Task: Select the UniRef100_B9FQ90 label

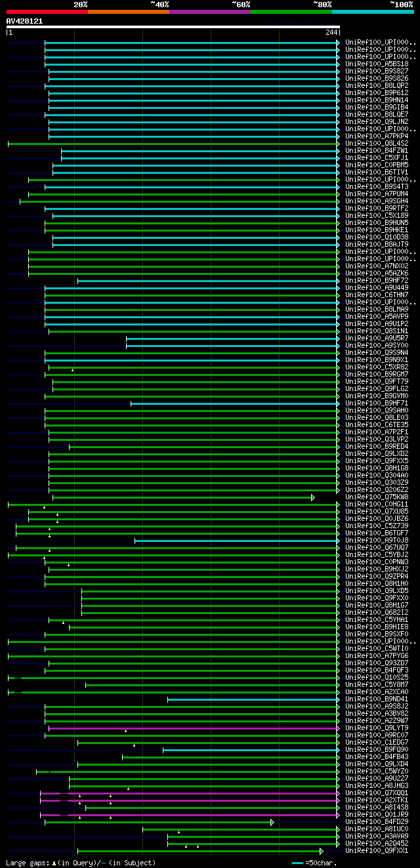Action: (377, 749)
